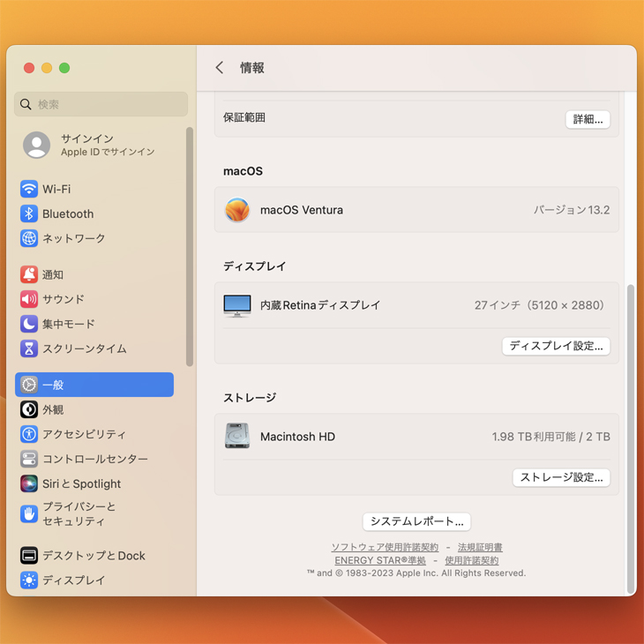Screen dimensions: 644x644
Task: Go back using the chevron arrow
Action: coord(220,68)
